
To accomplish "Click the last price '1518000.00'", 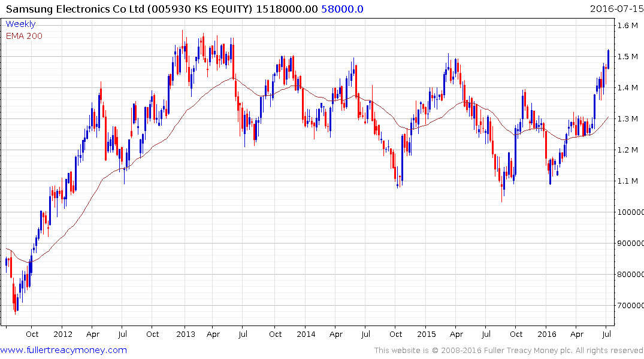I will [287, 9].
